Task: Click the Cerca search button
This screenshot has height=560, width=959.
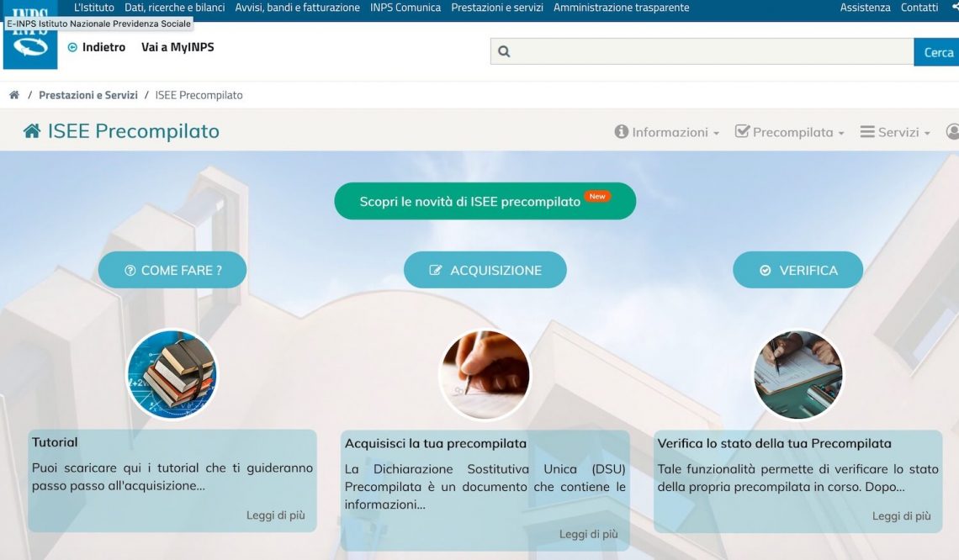Action: tap(936, 52)
